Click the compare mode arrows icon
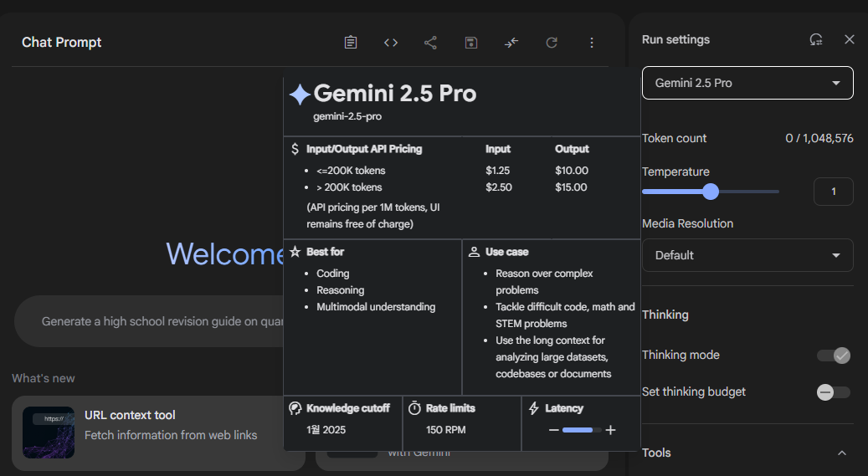The width and height of the screenshot is (868, 476). pos(511,43)
